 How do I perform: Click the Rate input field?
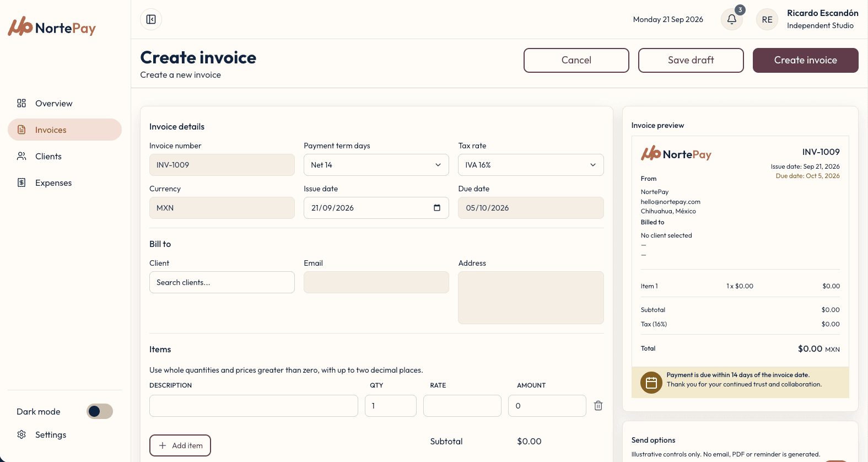[462, 406]
